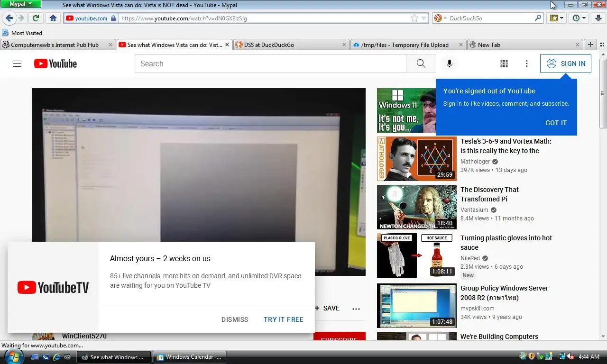Go to the YouTube home logo
The width and height of the screenshot is (607, 364).
tap(55, 64)
